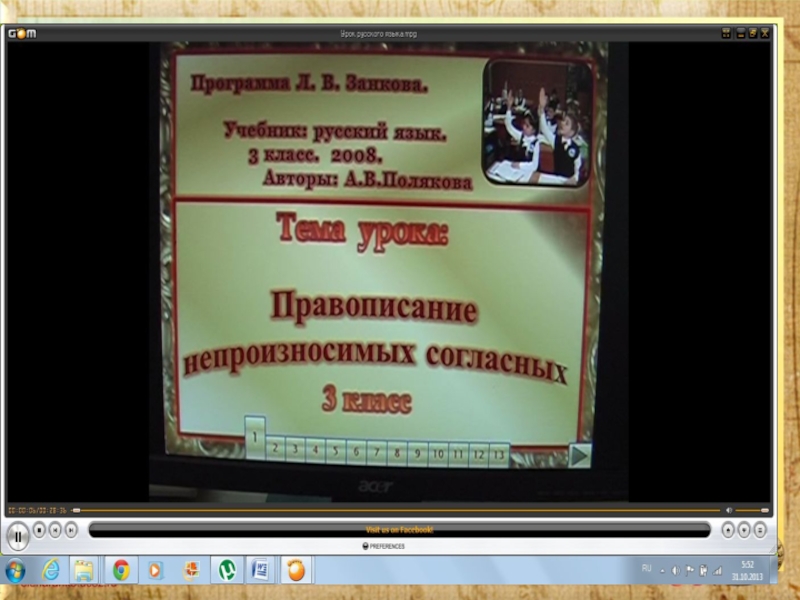Screen dimensions: 800x600
Task: Open the media player taskbar icon
Action: (x=155, y=570)
